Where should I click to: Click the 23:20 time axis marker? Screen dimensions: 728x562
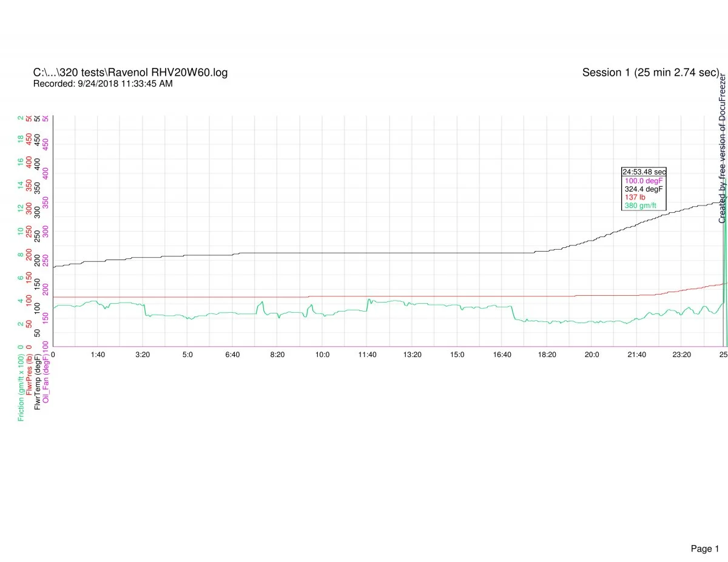681,354
